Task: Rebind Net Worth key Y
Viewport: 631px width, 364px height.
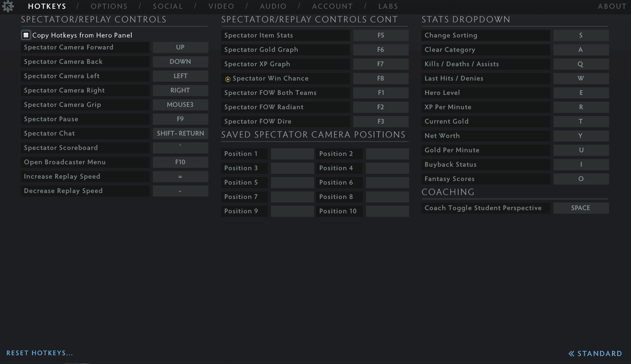Action: [581, 136]
